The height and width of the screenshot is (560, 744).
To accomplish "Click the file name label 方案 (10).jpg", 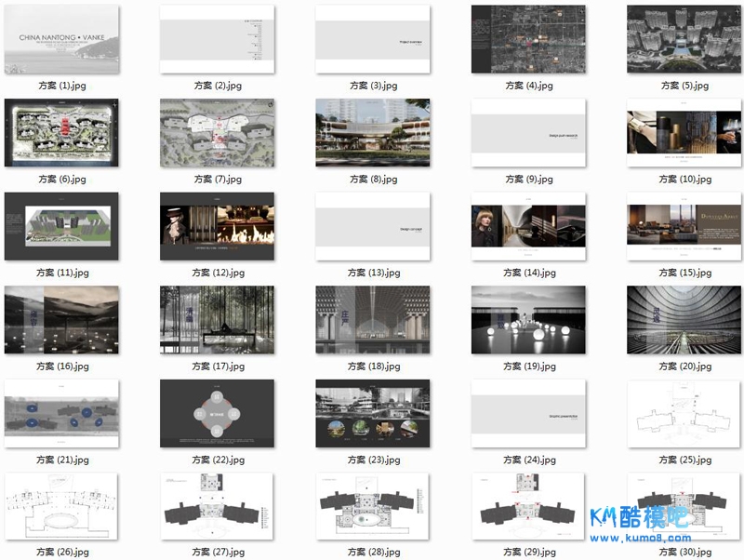I will coord(684,180).
